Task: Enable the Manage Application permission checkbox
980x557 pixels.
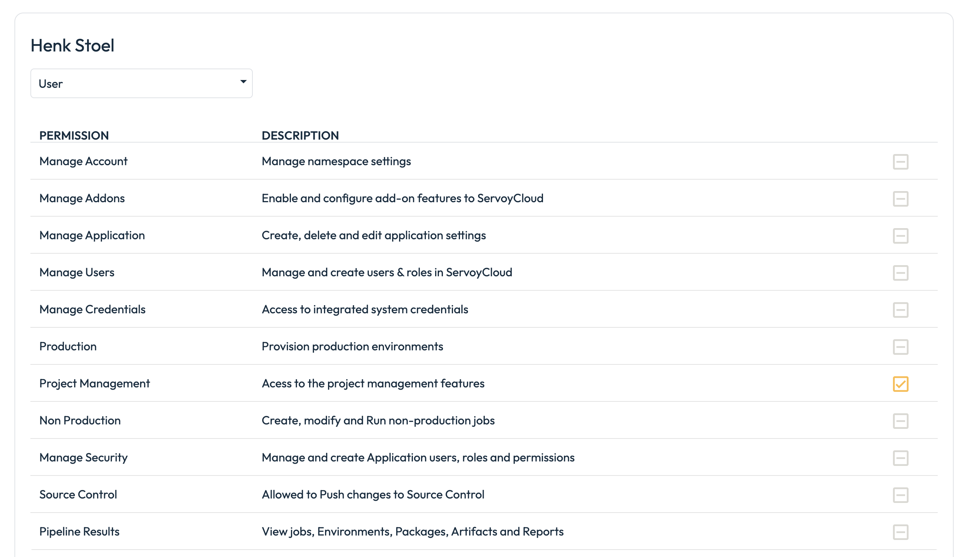Action: pyautogui.click(x=900, y=236)
